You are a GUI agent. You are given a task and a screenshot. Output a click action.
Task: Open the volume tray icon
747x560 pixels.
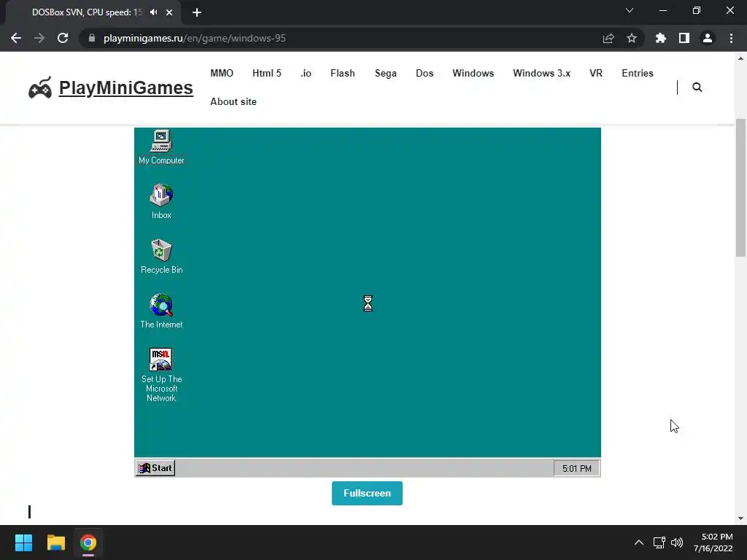point(677,542)
